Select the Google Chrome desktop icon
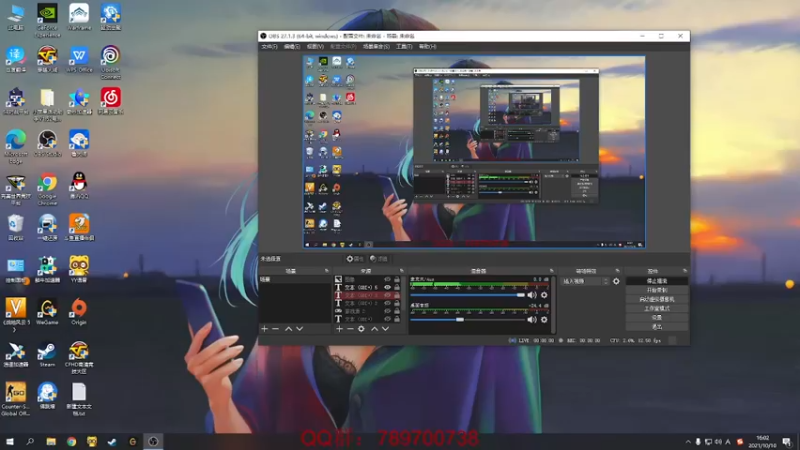 47,189
